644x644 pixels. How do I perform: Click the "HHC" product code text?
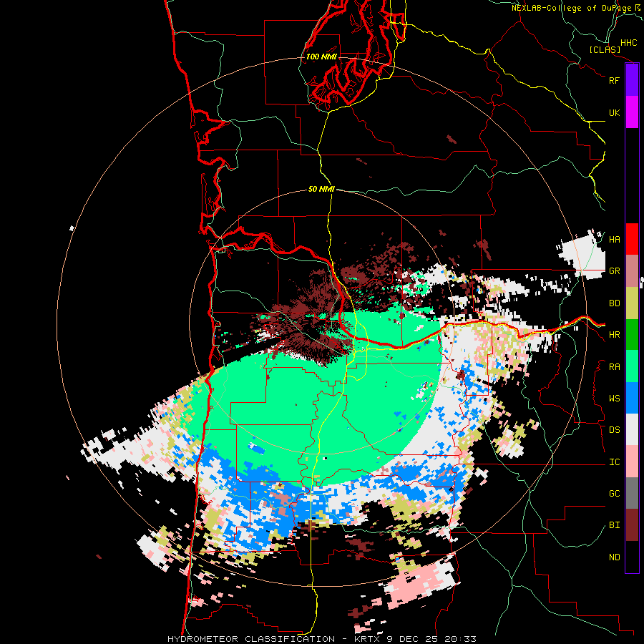click(x=628, y=43)
